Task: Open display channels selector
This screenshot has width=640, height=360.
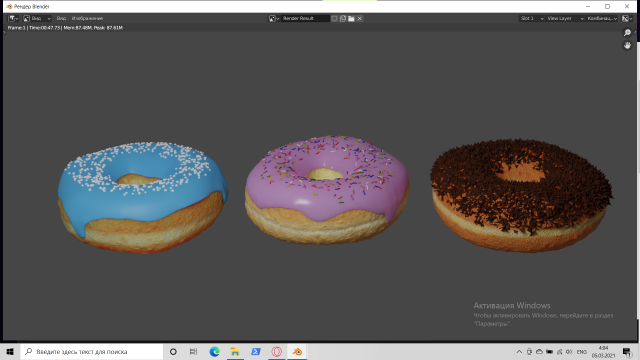Action: tap(627, 18)
